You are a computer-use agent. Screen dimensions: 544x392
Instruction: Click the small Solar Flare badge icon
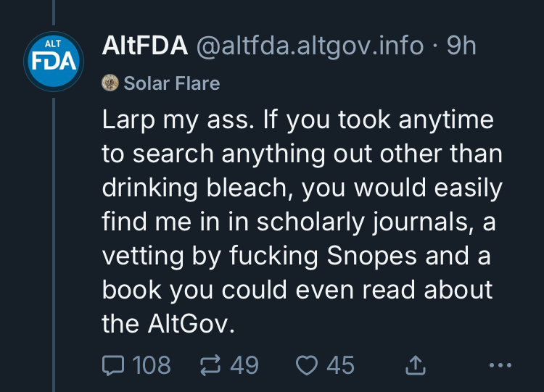tap(110, 83)
